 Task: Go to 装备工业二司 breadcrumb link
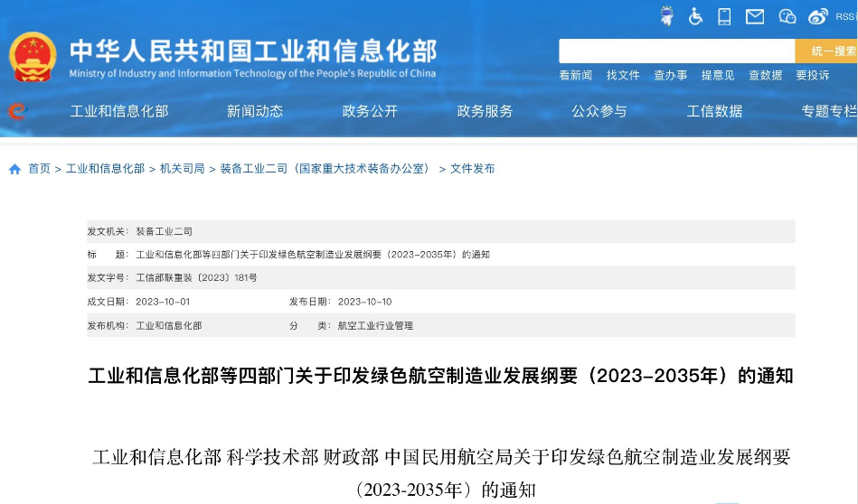(x=327, y=169)
